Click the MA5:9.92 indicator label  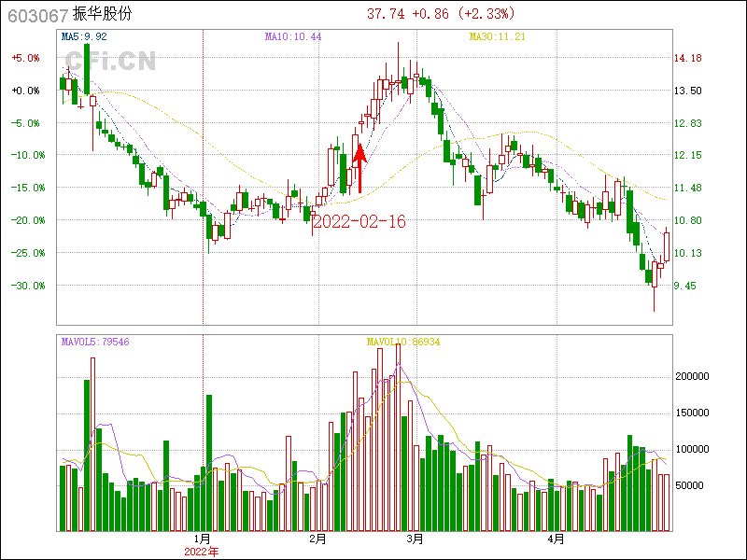[x=84, y=36]
